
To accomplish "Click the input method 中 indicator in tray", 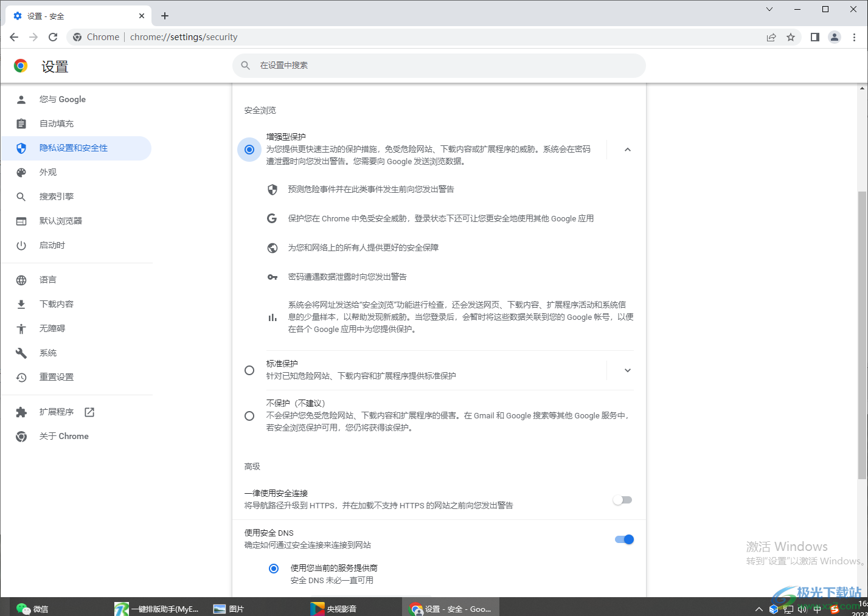I will coord(817,609).
